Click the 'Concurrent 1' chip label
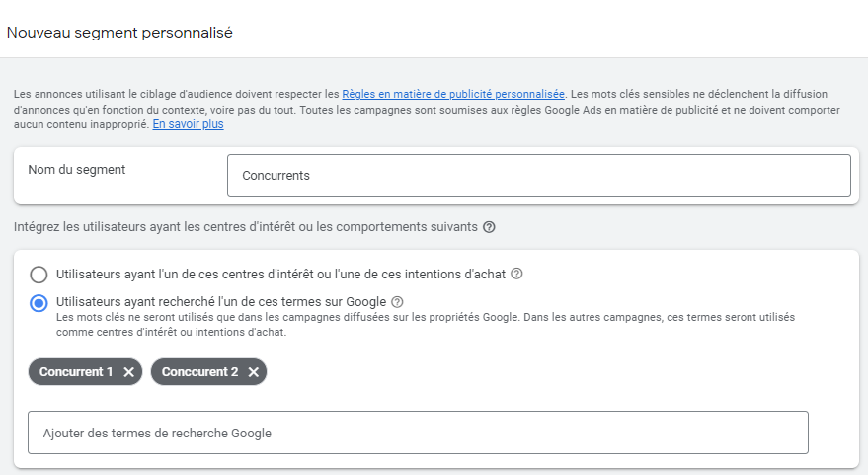The image size is (868, 475). (x=76, y=372)
